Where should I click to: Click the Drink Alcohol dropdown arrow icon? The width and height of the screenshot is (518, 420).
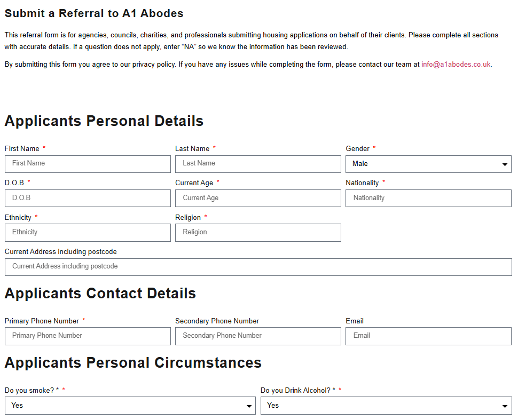505,406
